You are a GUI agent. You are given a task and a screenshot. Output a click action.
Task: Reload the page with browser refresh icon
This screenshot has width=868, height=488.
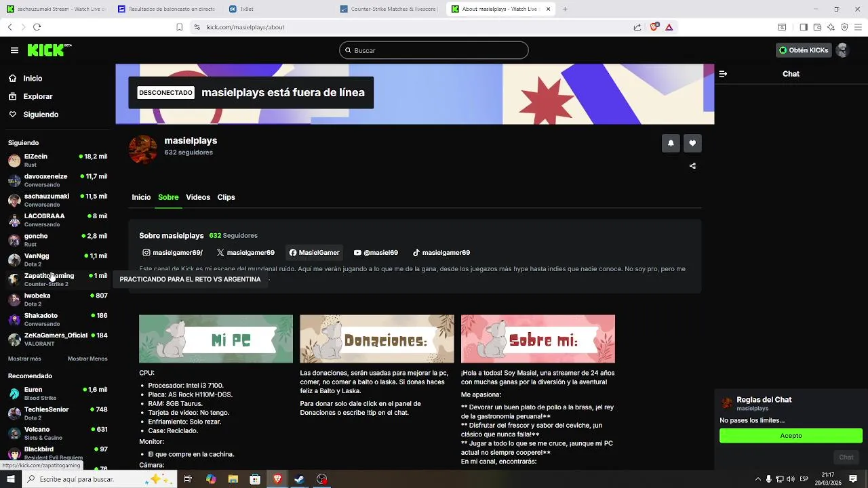(x=37, y=27)
